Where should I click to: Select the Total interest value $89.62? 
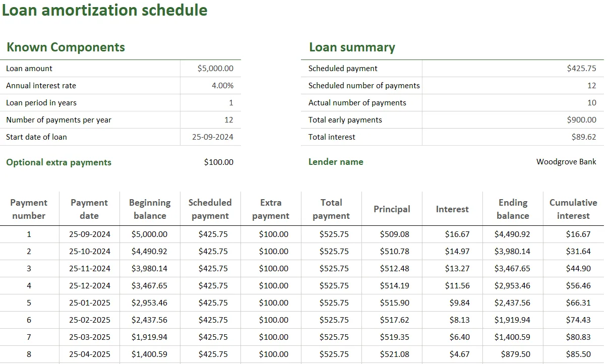point(513,137)
